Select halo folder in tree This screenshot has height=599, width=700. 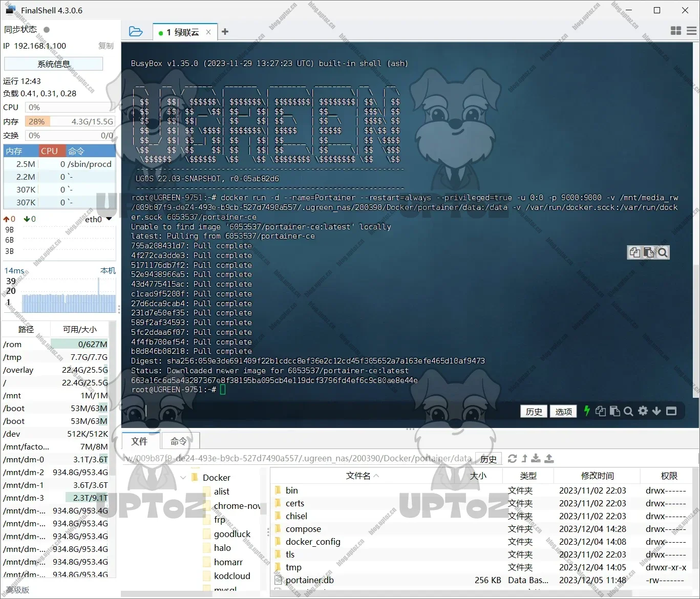[222, 548]
